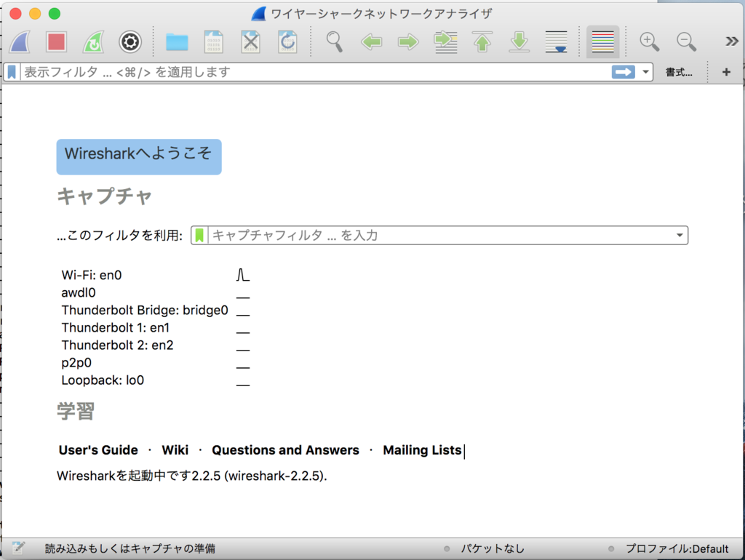Viewport: 745px width, 560px height.
Task: Click the 学習 heading
Action: pyautogui.click(x=76, y=411)
